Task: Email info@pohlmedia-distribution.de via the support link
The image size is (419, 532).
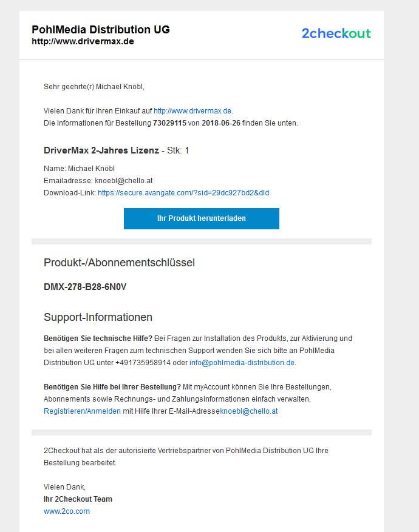Action: 242,363
